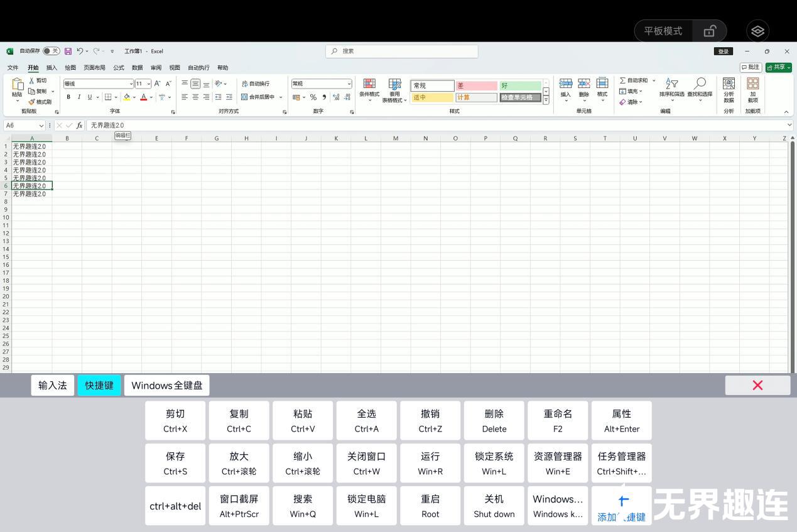Click the Save (保存 Ctrl+S) shortcut key
The image size is (797, 532).
[175, 464]
